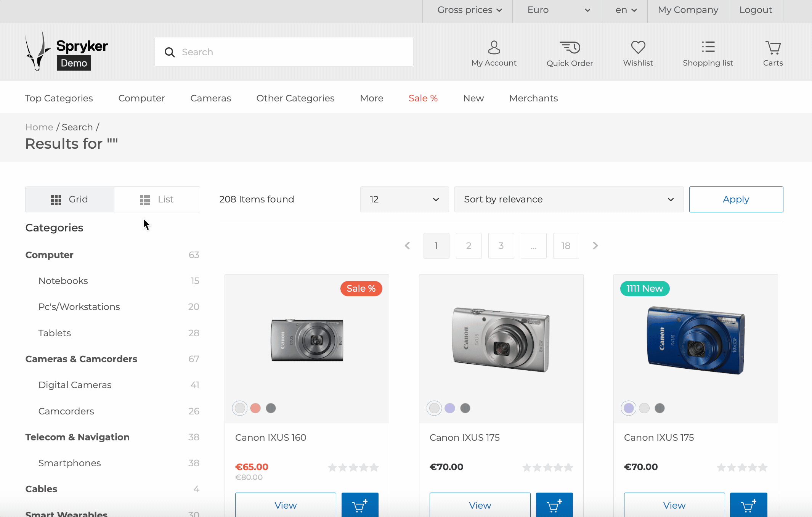The width and height of the screenshot is (812, 517).
Task: Go to page 2
Action: pos(469,246)
